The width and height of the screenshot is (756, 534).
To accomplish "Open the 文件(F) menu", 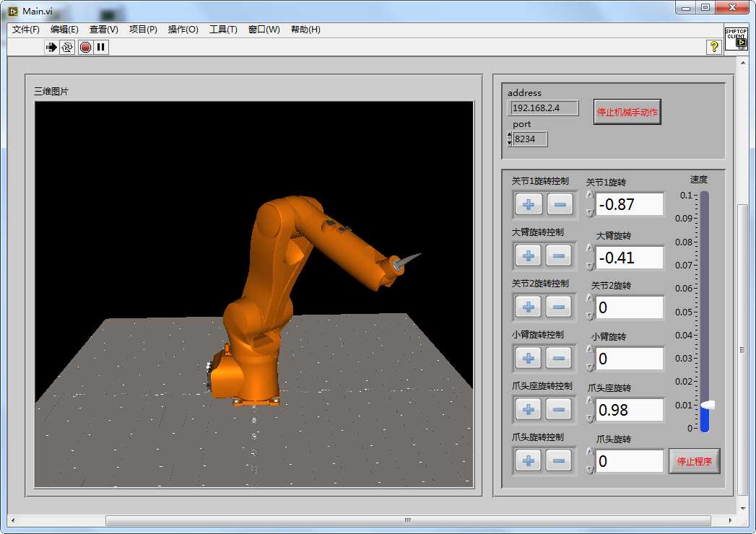I will tap(25, 30).
